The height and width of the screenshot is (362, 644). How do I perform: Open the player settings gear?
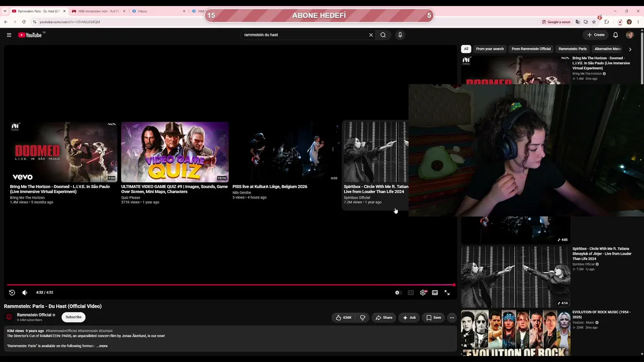[423, 293]
